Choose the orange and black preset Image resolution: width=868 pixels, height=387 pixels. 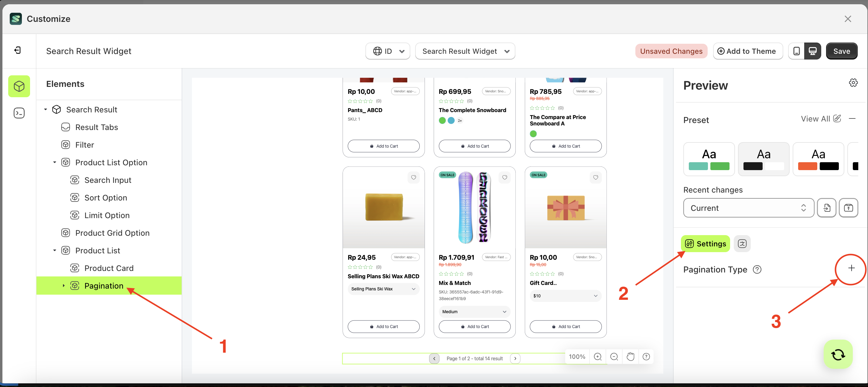[818, 159]
